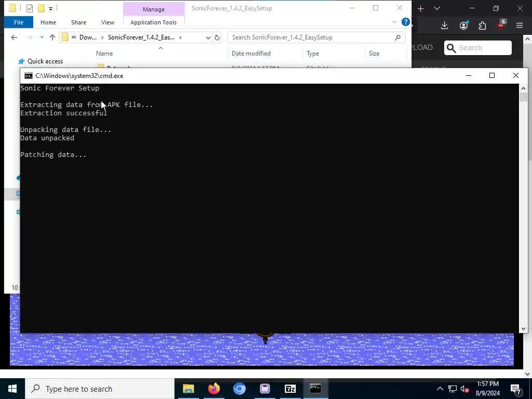Open the taskbar clock and date
Image resolution: width=532 pixels, height=399 pixels.
tap(488, 389)
